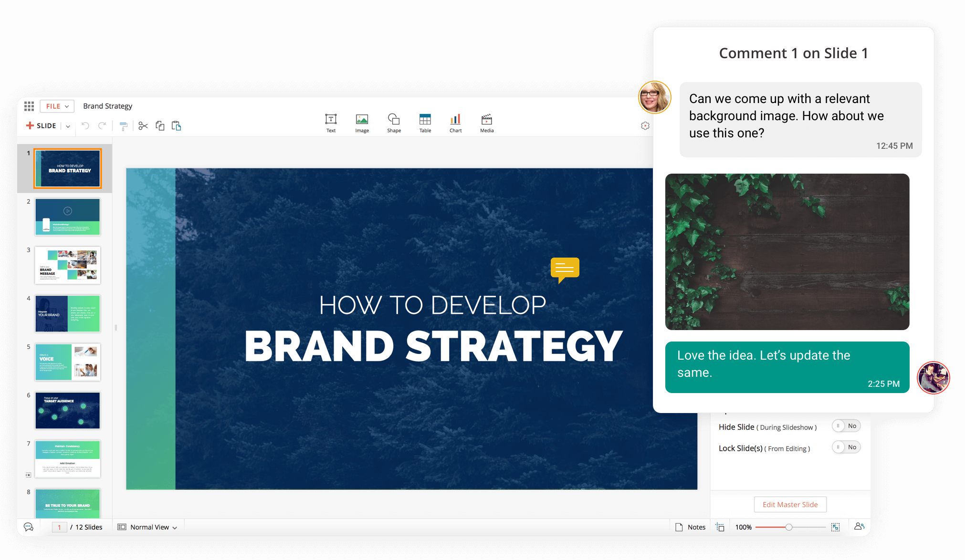Open the Shape tool
This screenshot has width=965, height=560.
pyautogui.click(x=394, y=119)
